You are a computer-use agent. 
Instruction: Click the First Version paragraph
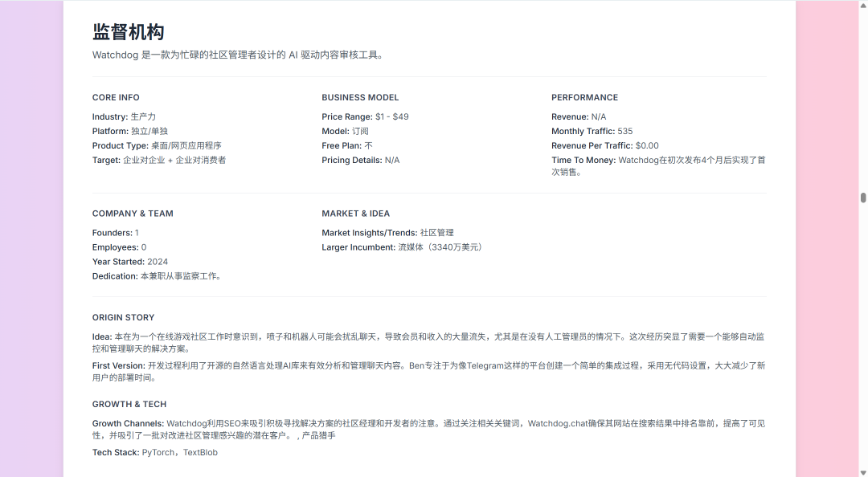[x=428, y=372]
